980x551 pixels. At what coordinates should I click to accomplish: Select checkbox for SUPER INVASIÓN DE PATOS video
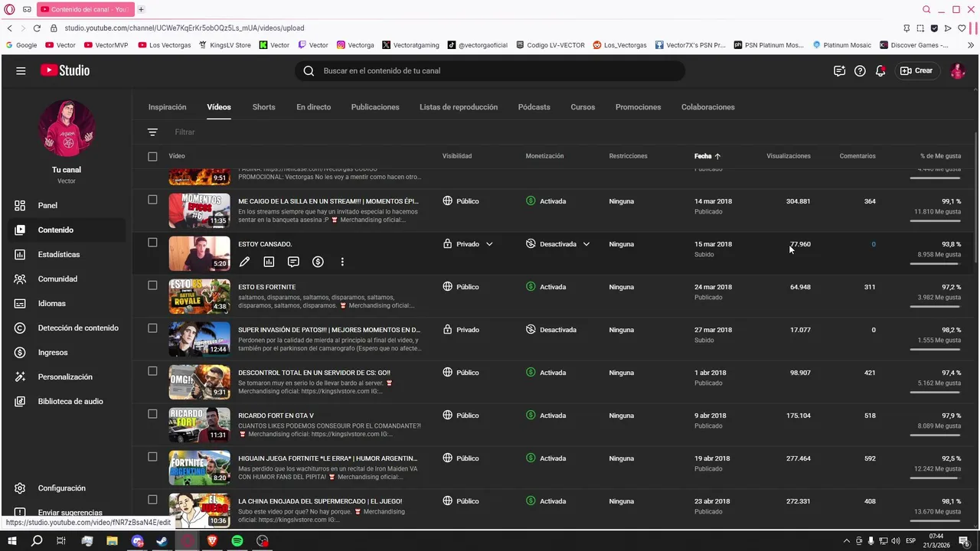(152, 328)
